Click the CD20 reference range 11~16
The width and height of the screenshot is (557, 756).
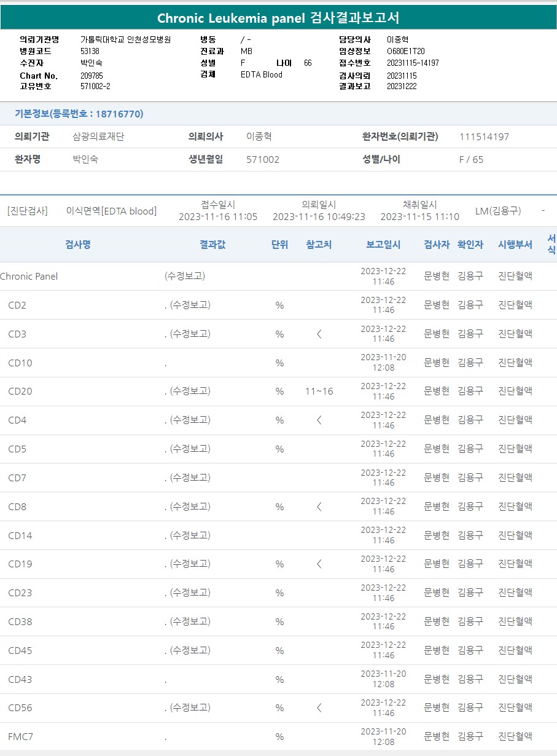[x=319, y=392]
